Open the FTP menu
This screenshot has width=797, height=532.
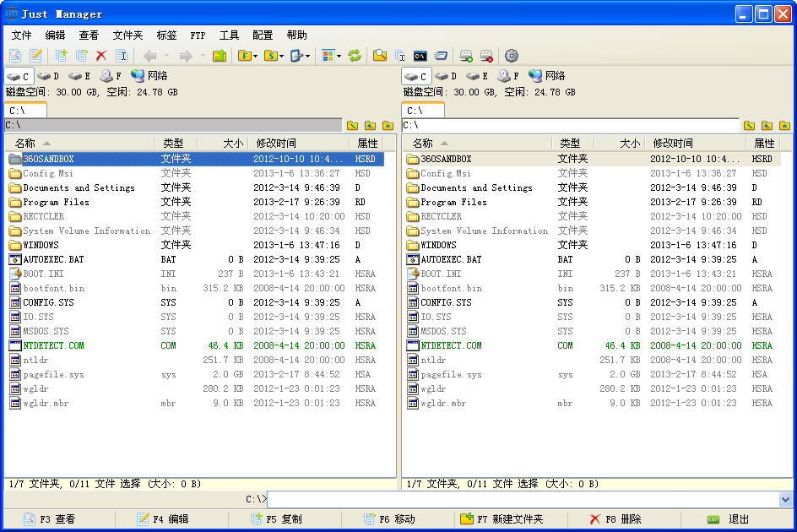(198, 35)
